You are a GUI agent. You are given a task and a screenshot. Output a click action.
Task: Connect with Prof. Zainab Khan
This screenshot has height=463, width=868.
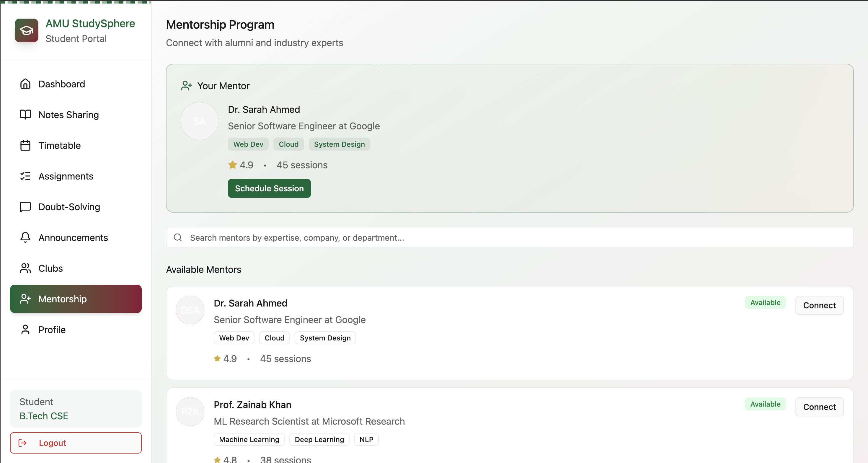[x=819, y=406]
